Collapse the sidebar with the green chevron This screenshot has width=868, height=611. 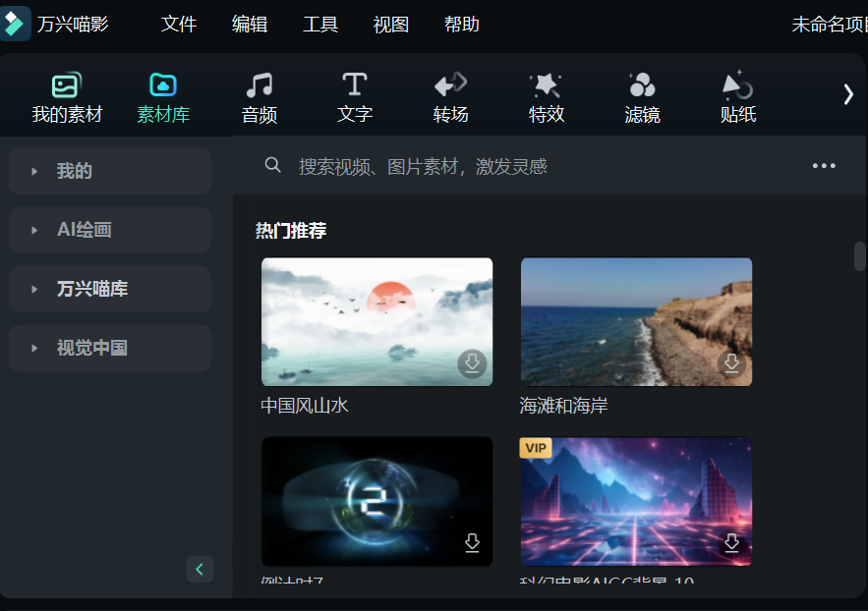tap(199, 569)
